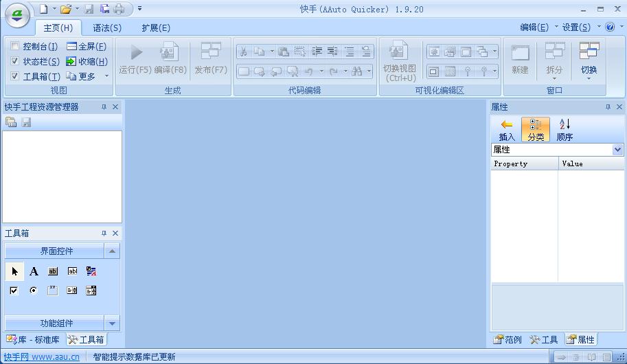627x364 pixels.
Task: Click the 发布(F7) publish icon
Action: (211, 52)
